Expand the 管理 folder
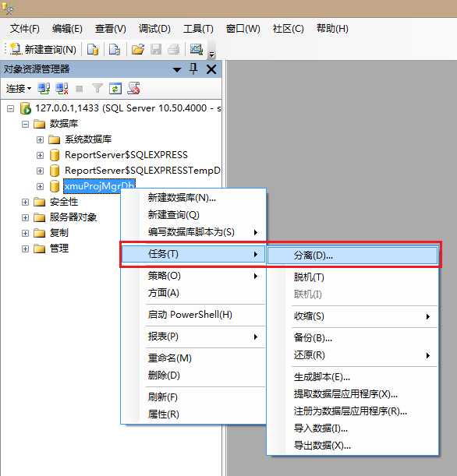Viewport: 457px width, 476px height. (x=25, y=249)
